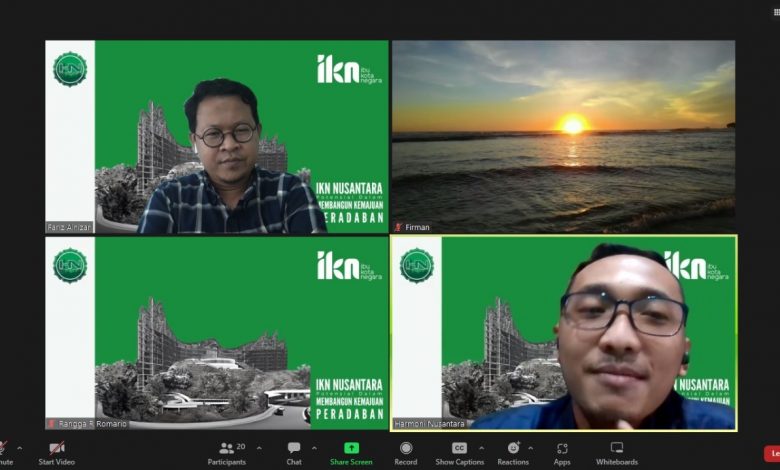Expand the Participants options arrow
Image resolution: width=780 pixels, height=470 pixels.
point(259,448)
